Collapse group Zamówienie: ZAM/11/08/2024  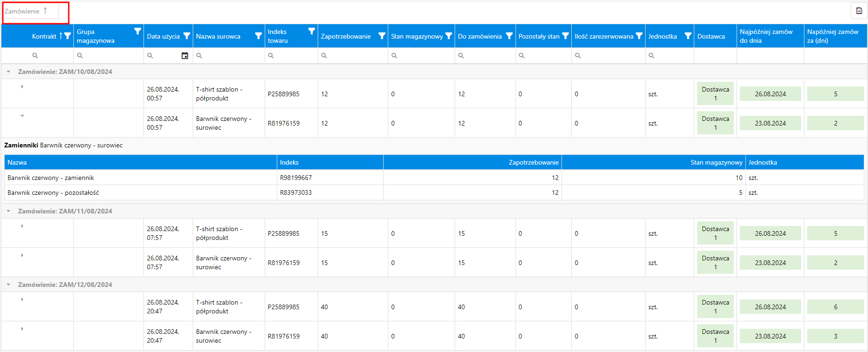[8, 211]
